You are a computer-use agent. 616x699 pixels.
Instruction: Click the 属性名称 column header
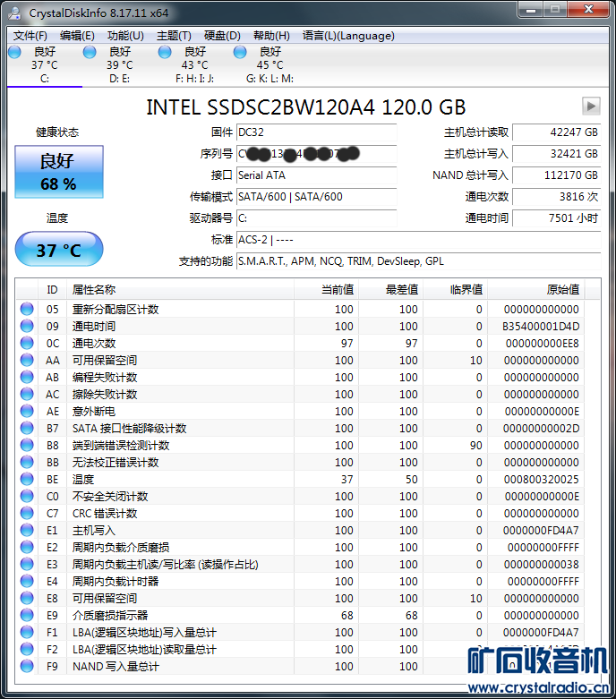[x=180, y=290]
